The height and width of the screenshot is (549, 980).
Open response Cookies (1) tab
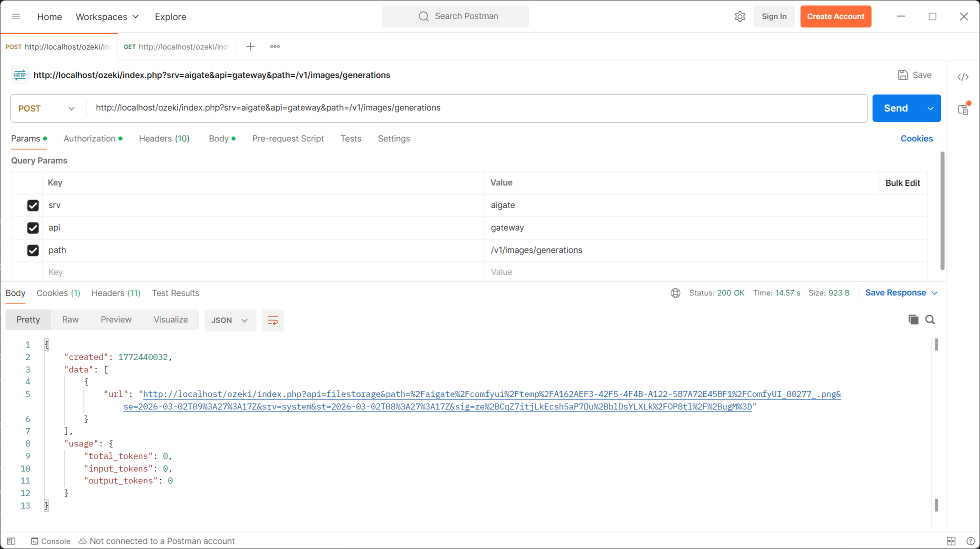[58, 293]
